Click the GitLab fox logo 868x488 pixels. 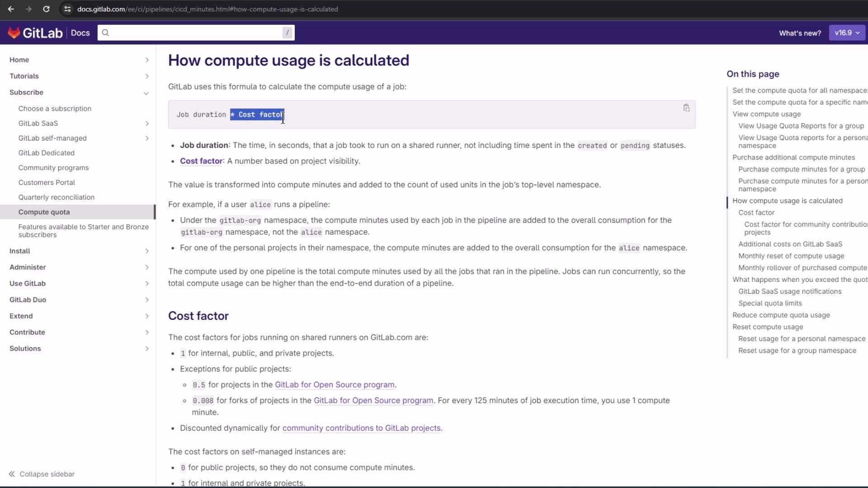click(x=14, y=33)
